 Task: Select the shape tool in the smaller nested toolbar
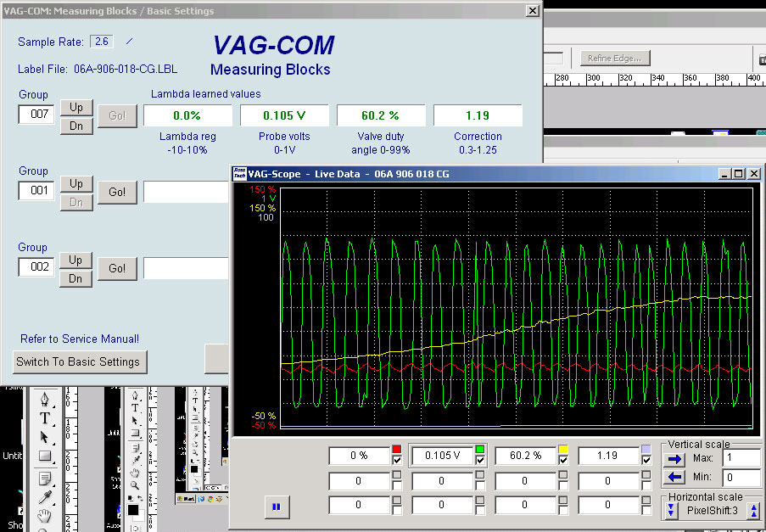point(136,433)
